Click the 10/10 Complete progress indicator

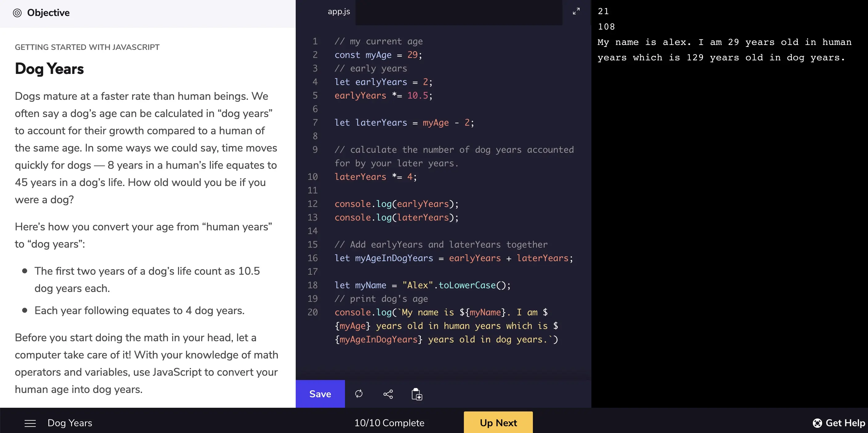point(389,423)
